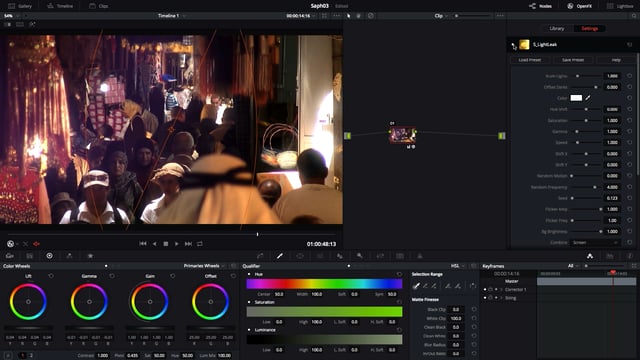This screenshot has width=640, height=360.
Task: Open the OpenFX panel
Action: pos(580,6)
